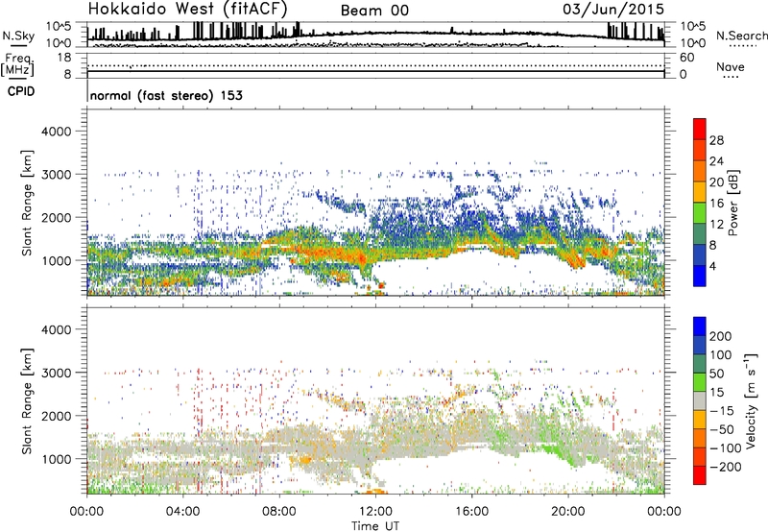Viewport: 768px width, 532px height.
Task: Click the red top segment of Power colorbar
Action: click(700, 129)
